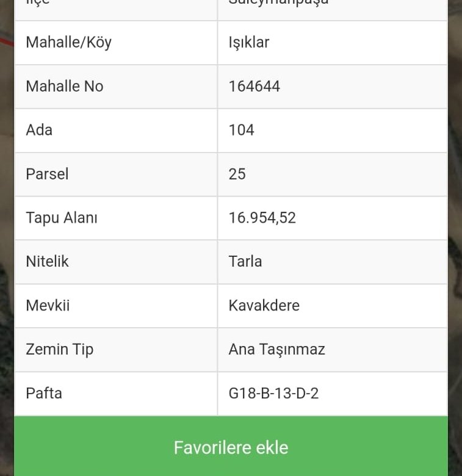
Task: Click the Tapu Alanı label
Action: coord(62,218)
